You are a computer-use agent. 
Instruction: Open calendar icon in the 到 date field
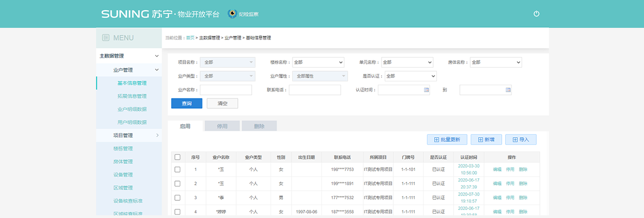508,90
